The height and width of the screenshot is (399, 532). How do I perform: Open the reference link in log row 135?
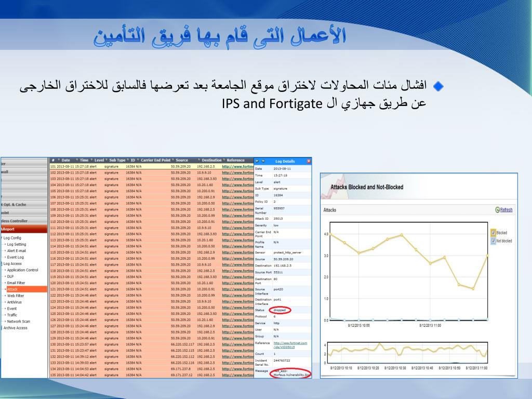click(x=237, y=375)
